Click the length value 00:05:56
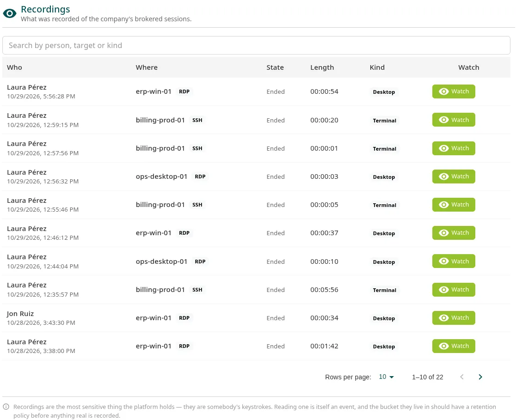The image size is (516, 420). coord(324,290)
